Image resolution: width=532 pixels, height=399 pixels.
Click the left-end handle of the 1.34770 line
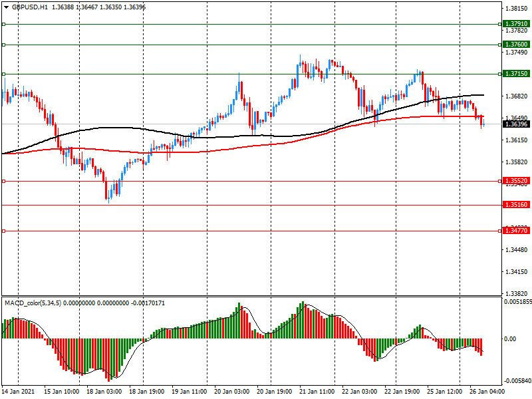pos(4,231)
